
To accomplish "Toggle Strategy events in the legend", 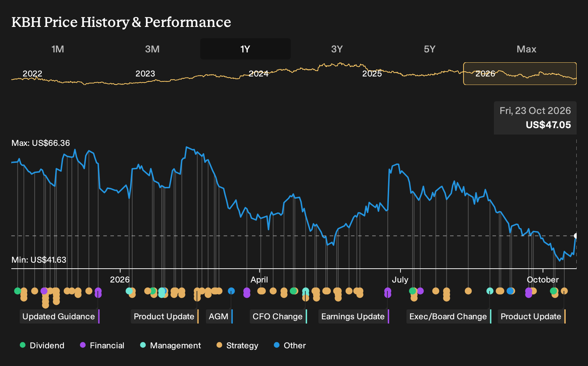I will tap(237, 345).
